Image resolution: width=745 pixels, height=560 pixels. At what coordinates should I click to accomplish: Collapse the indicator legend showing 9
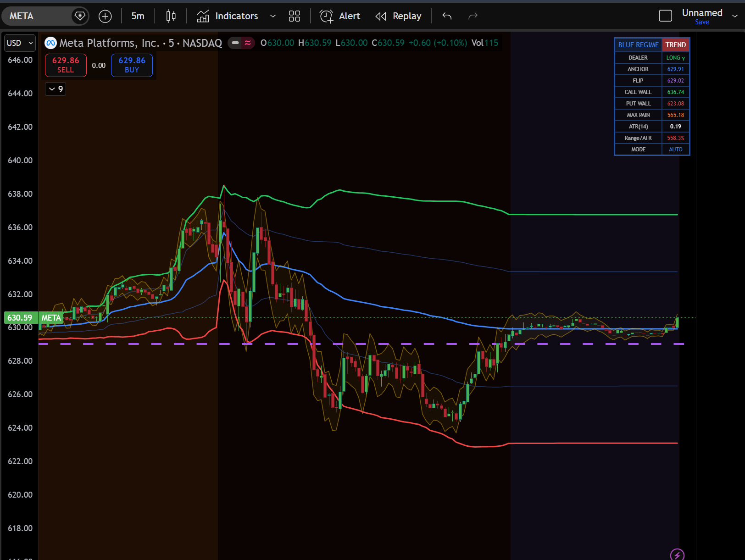coord(55,89)
